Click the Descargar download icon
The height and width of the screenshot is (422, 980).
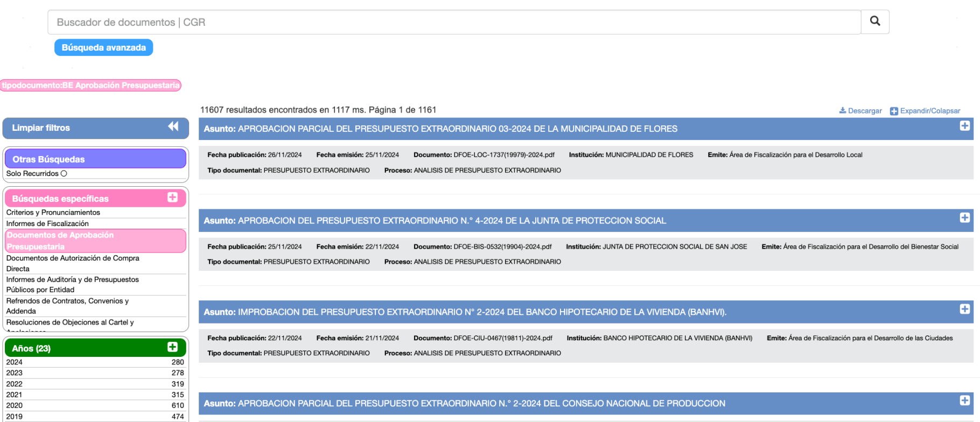pos(843,111)
